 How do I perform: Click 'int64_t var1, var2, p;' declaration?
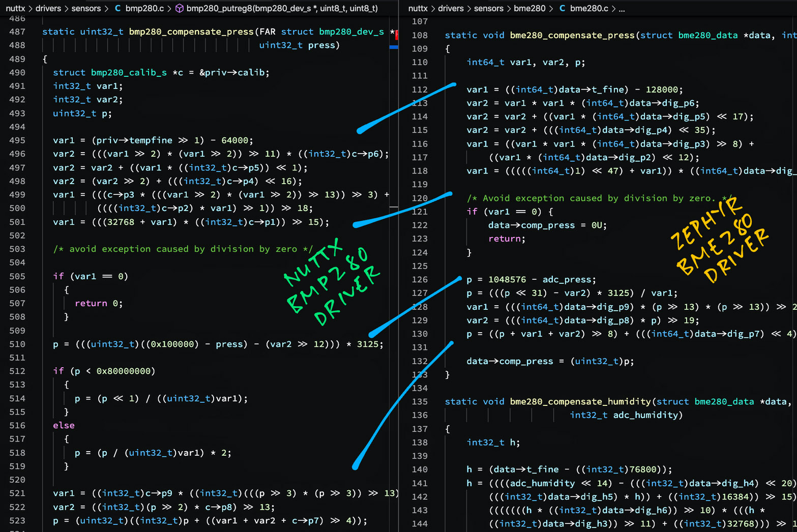526,63
